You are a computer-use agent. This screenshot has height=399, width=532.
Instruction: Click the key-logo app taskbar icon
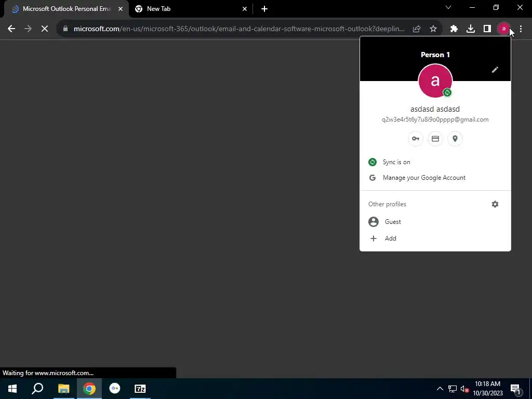coord(115,389)
